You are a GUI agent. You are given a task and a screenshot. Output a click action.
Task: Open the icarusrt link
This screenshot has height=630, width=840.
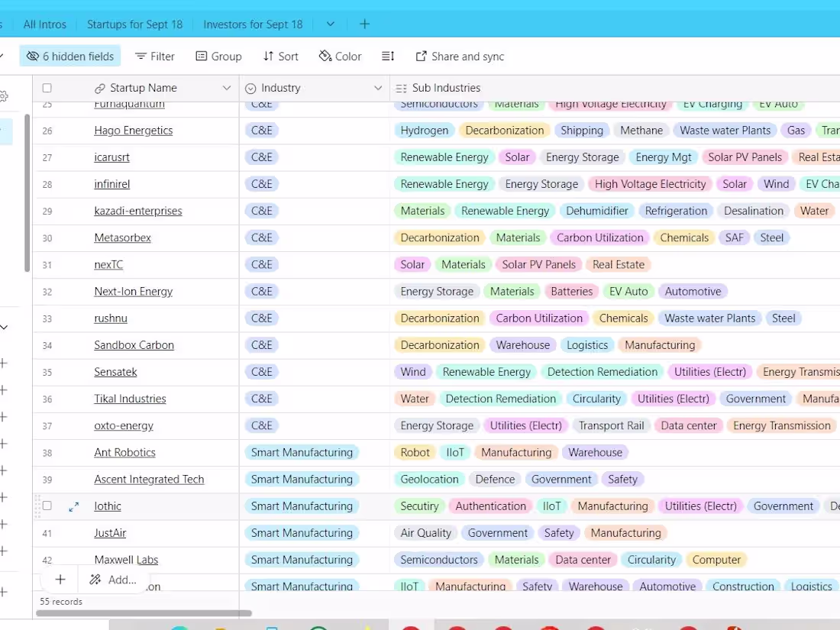coord(112,157)
